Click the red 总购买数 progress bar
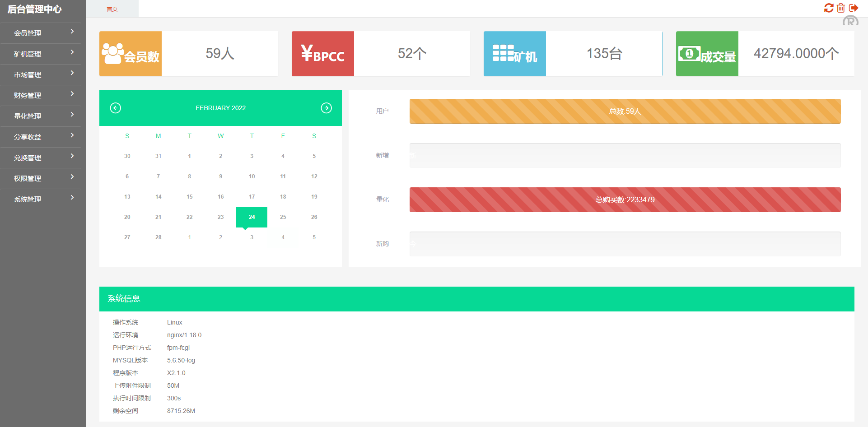 pyautogui.click(x=625, y=200)
